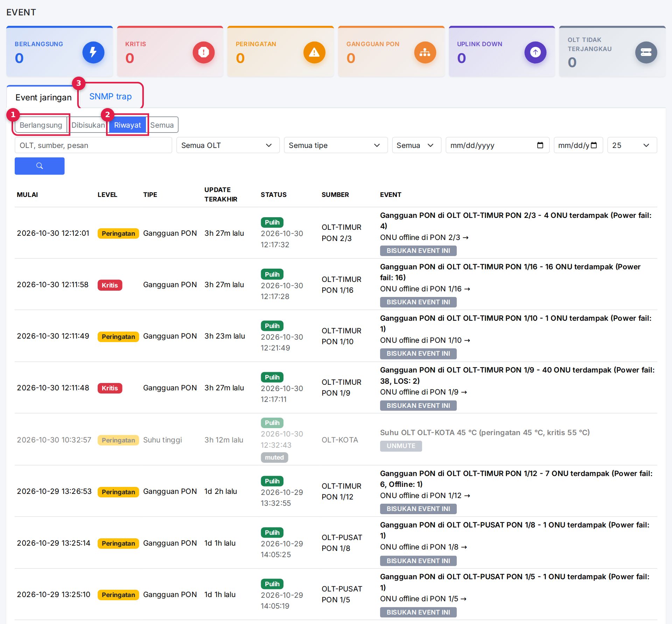Click the first mm/dd/yyyy date input

point(497,145)
